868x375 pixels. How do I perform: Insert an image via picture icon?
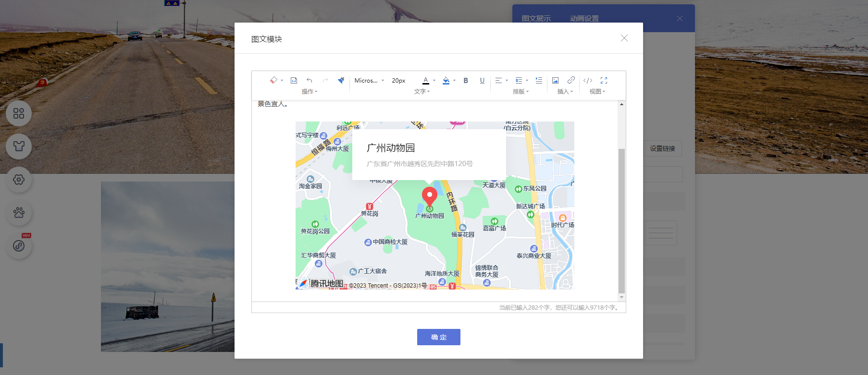point(555,80)
